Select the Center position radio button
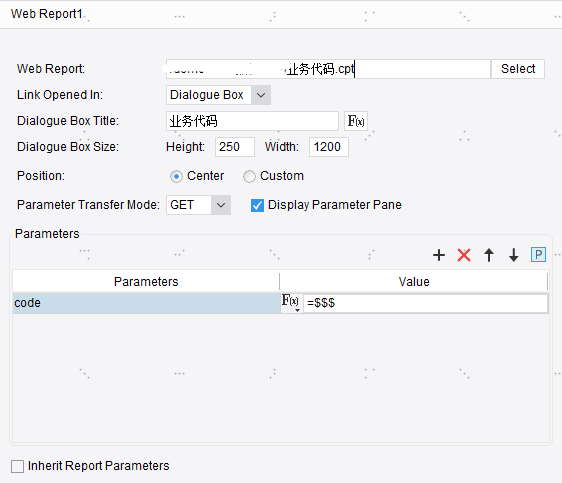Image resolution: width=562 pixels, height=483 pixels. (x=176, y=176)
